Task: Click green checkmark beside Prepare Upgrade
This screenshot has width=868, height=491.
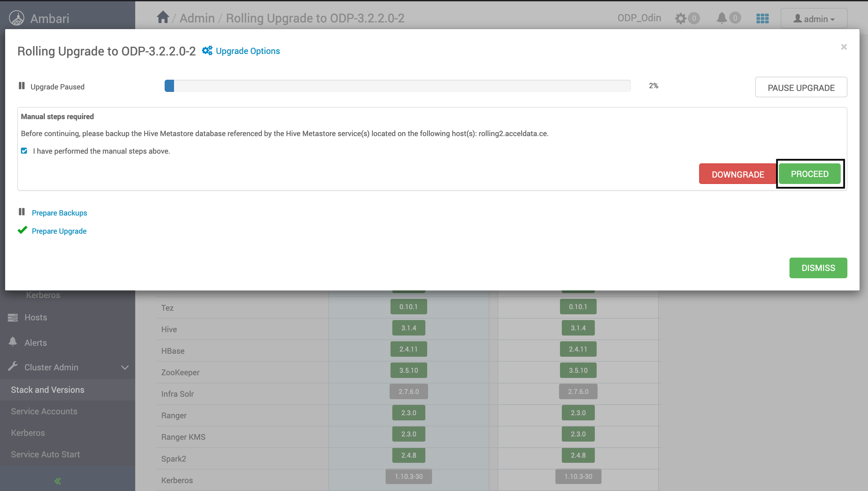Action: click(22, 230)
